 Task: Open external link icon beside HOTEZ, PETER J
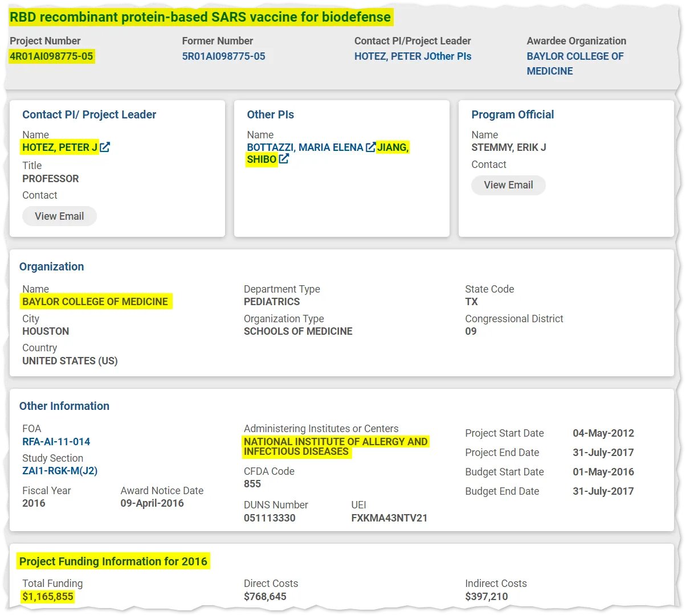click(x=105, y=147)
